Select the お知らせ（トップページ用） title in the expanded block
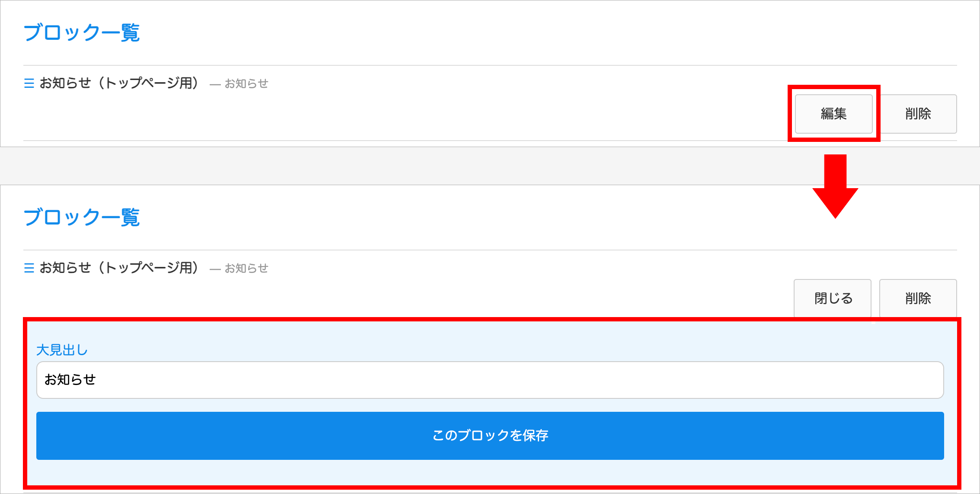 pos(119,268)
